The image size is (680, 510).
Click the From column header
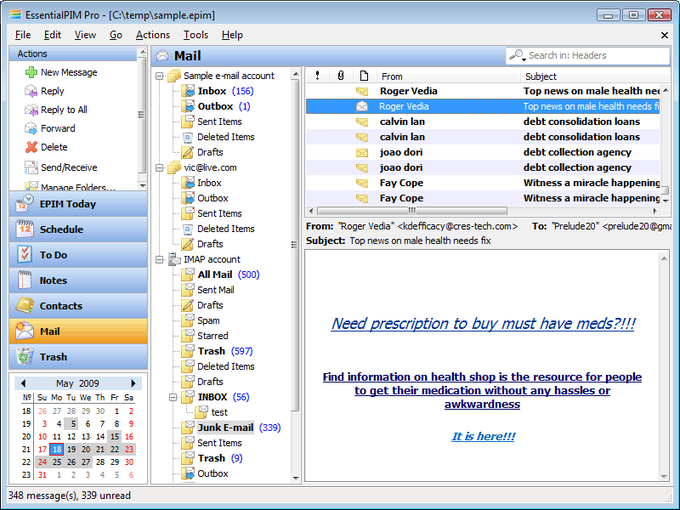[x=448, y=76]
